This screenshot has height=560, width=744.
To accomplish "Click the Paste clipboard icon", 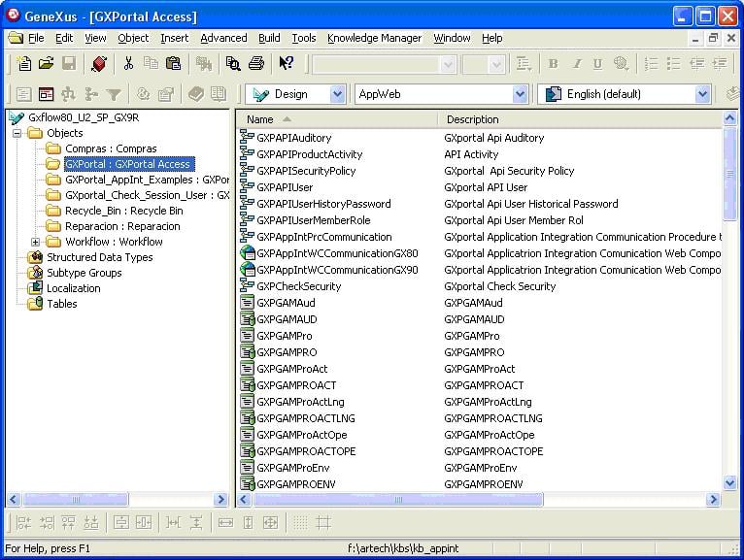I will [x=173, y=64].
